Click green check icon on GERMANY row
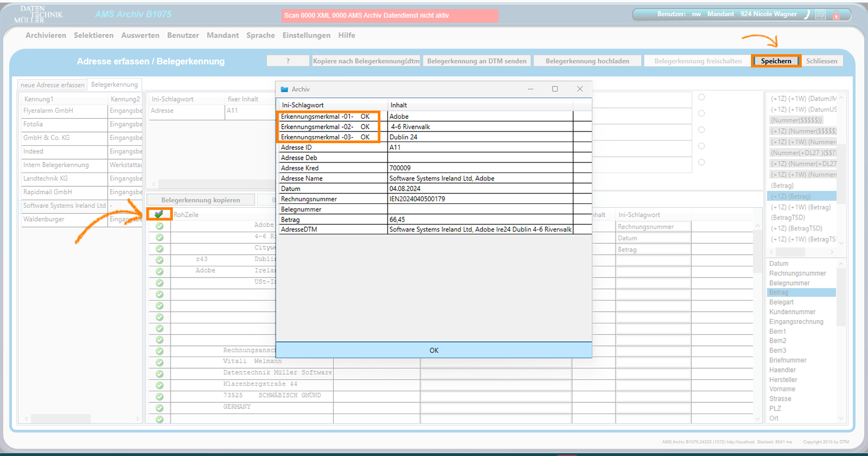868x456 pixels. 160,408
